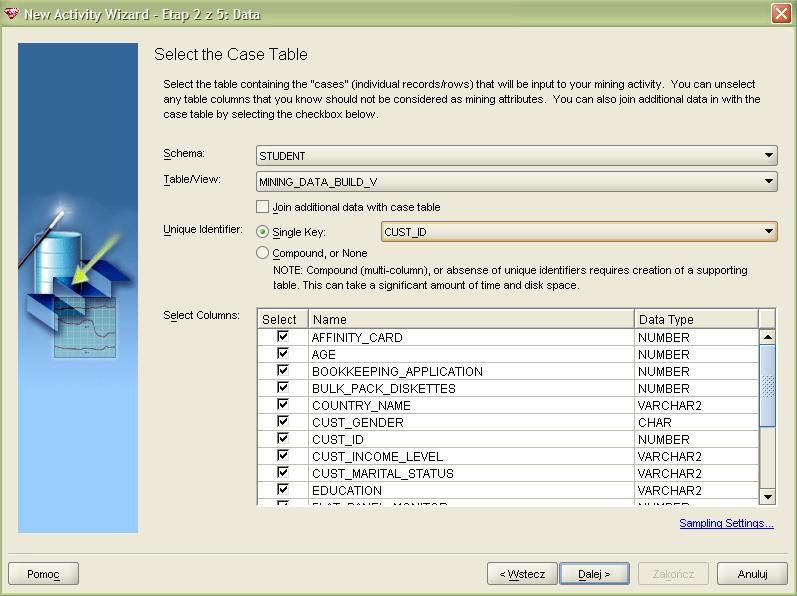The image size is (797, 596).
Task: Cancel the wizard with Anuluj
Action: point(752,574)
